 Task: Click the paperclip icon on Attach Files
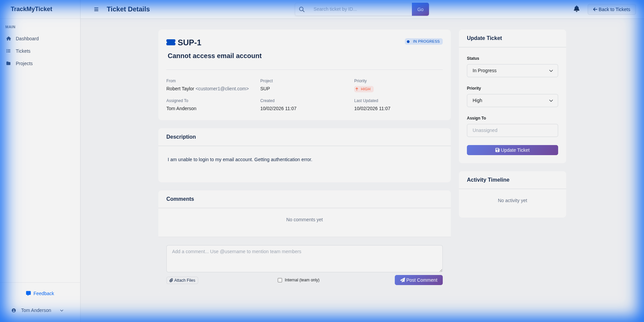coord(171,280)
